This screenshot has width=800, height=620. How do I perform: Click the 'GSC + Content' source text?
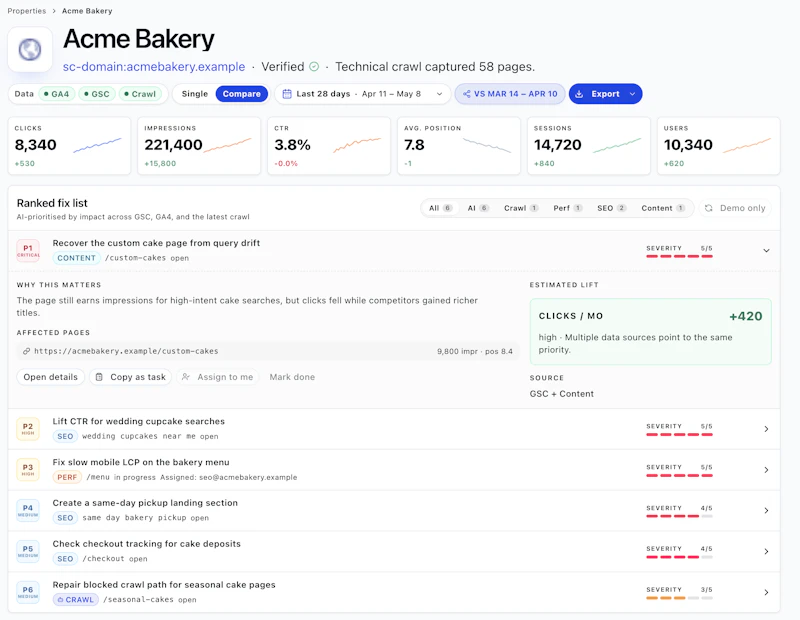pyautogui.click(x=562, y=394)
